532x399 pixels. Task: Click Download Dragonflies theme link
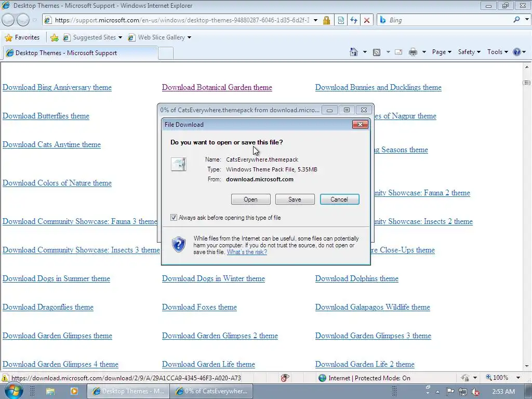pyautogui.click(x=48, y=307)
